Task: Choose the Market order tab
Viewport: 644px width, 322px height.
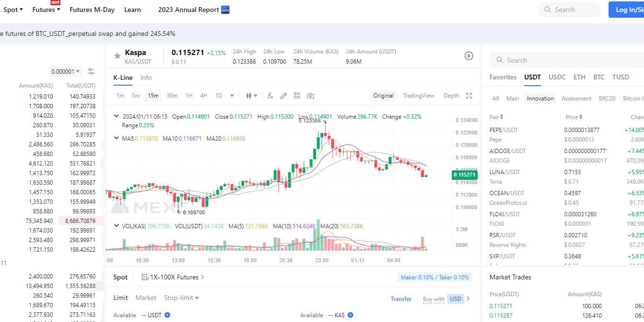Action: click(x=146, y=298)
